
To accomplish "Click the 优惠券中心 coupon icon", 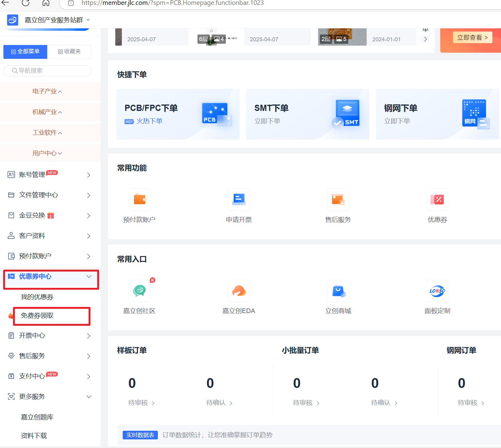I will 11,276.
